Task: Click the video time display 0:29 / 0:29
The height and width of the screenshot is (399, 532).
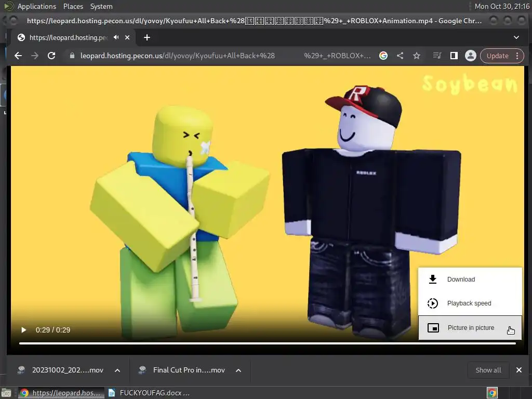Action: coord(53,330)
